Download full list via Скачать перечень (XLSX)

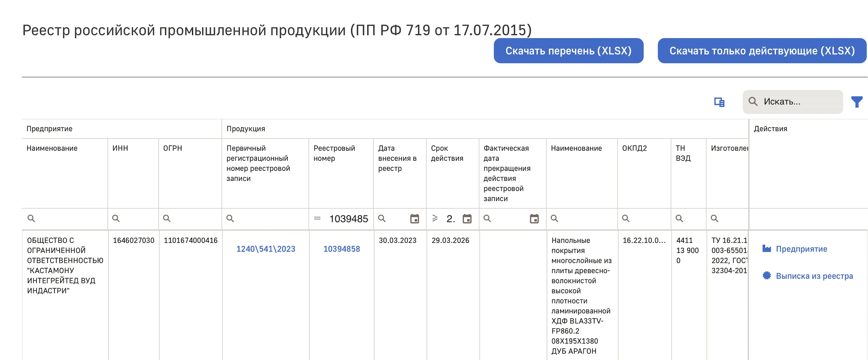click(568, 51)
